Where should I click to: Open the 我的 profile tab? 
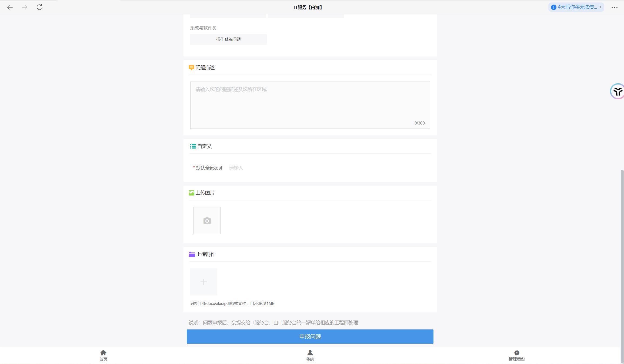click(310, 355)
